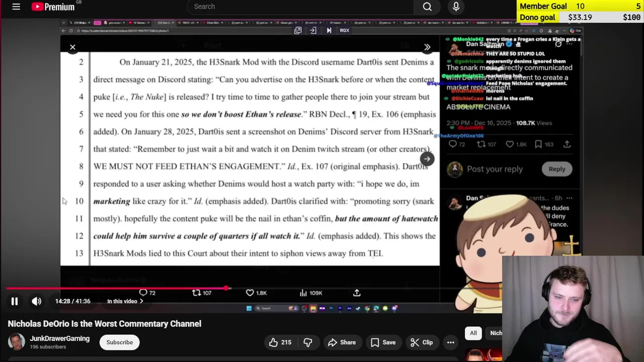Screen dimensions: 644x362
Task: Click the 14:28 / 41:36 time display
Action: (73, 301)
